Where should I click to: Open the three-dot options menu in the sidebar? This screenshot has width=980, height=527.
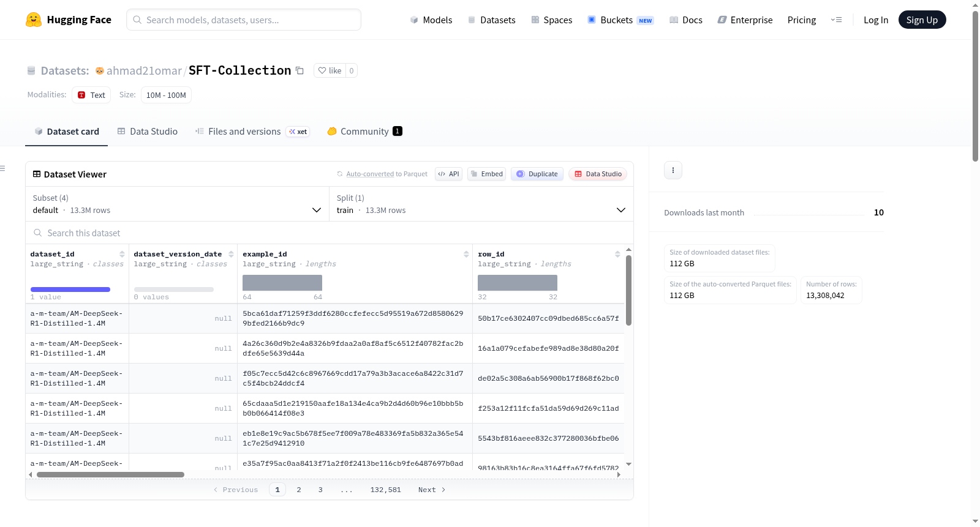click(x=673, y=170)
